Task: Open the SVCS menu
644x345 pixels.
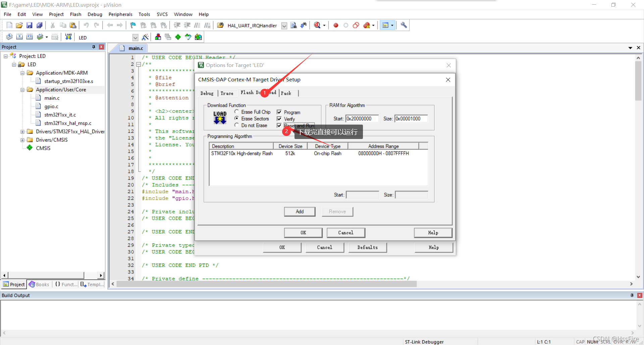Action: 162,14
